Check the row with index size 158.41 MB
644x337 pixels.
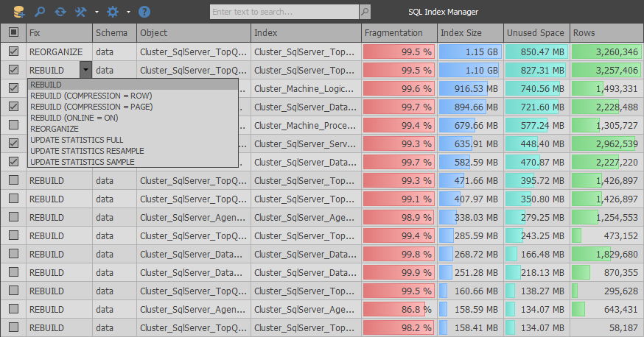[13, 327]
